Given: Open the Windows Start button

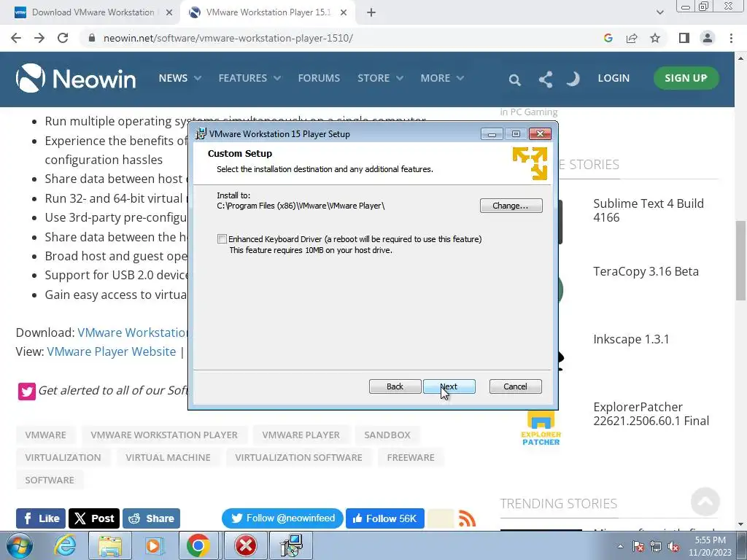Looking at the screenshot, I should pyautogui.click(x=20, y=545).
